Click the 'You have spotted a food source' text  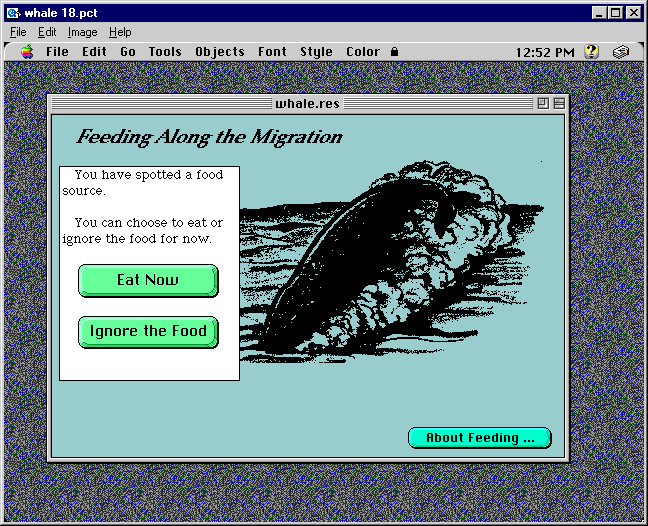pyautogui.click(x=143, y=183)
